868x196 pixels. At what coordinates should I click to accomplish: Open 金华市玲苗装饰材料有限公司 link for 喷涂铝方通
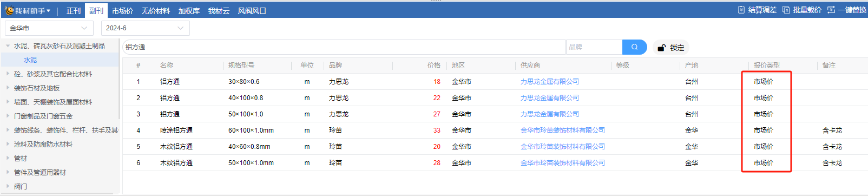[x=562, y=130]
